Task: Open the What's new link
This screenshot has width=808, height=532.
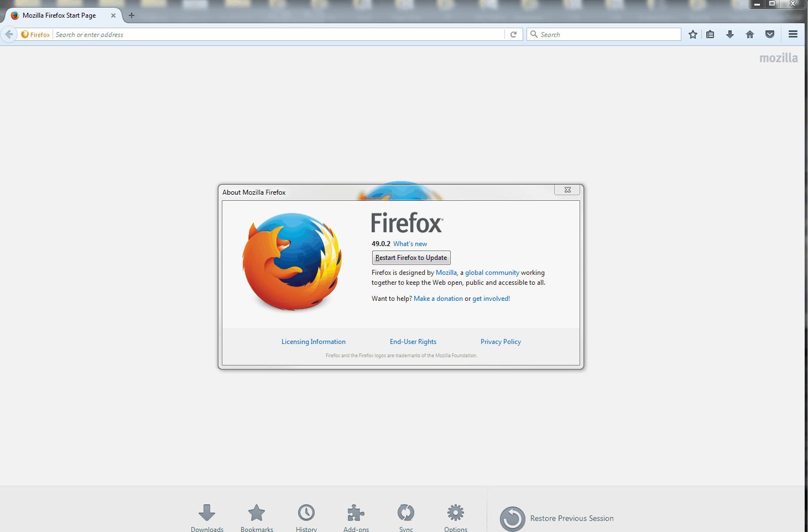Action: [410, 244]
